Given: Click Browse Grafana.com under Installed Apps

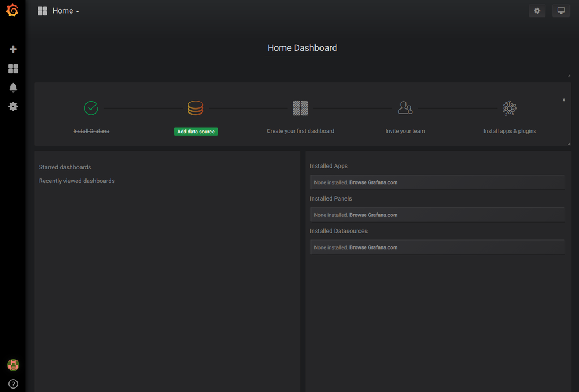Looking at the screenshot, I should point(373,182).
